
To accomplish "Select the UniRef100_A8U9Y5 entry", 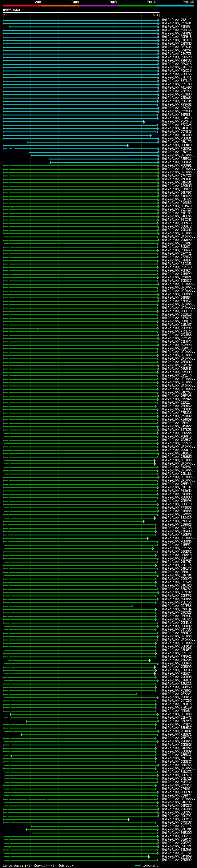I will pos(176,721).
